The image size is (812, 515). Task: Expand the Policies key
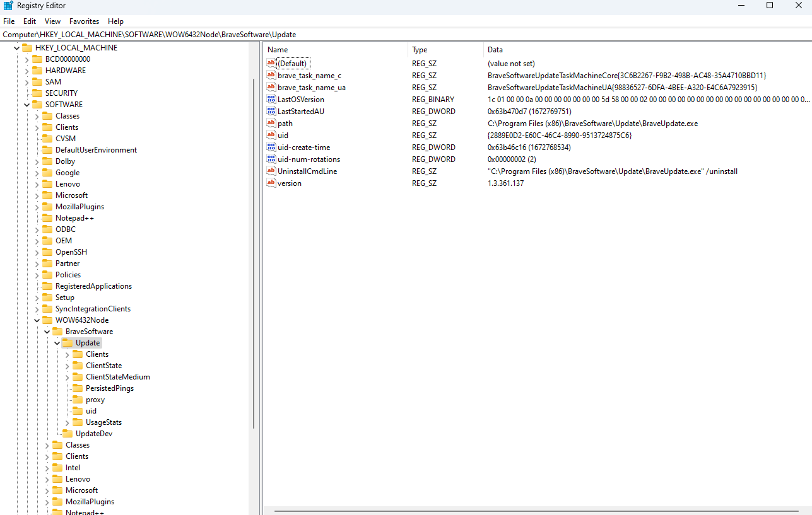tap(37, 275)
